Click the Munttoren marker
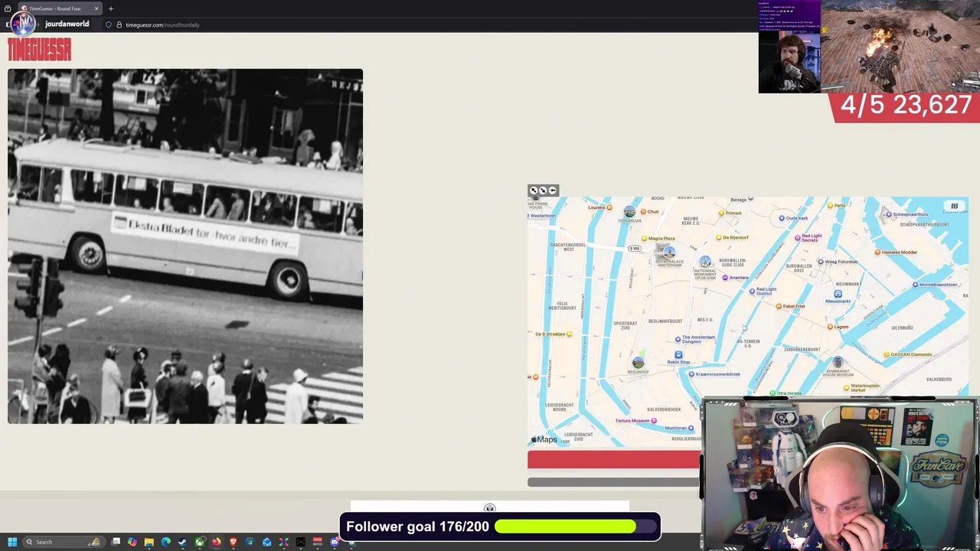This screenshot has height=551, width=980. point(691,429)
